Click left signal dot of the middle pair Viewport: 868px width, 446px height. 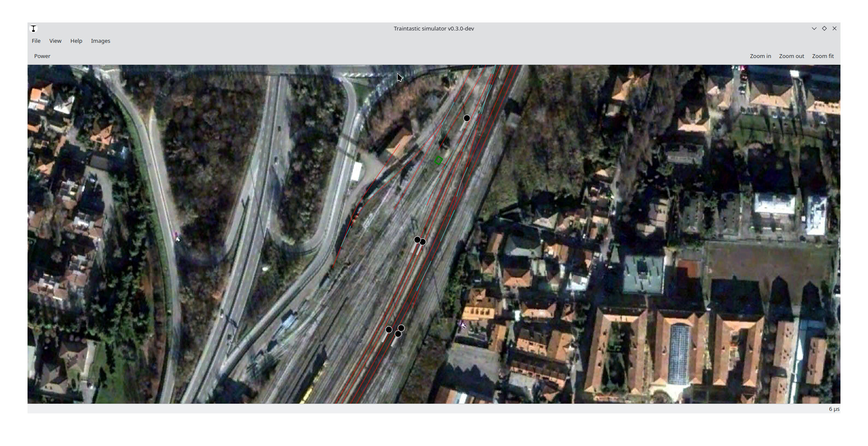click(417, 240)
